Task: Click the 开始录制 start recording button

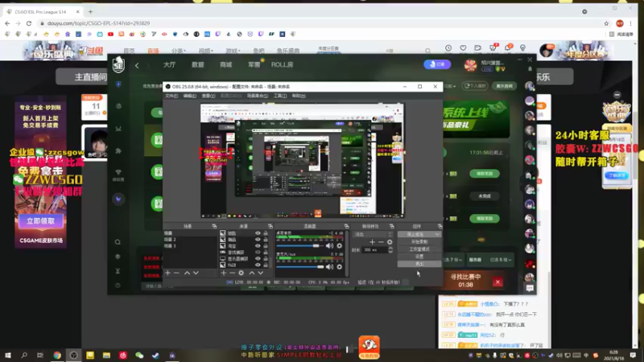Action: click(x=419, y=242)
